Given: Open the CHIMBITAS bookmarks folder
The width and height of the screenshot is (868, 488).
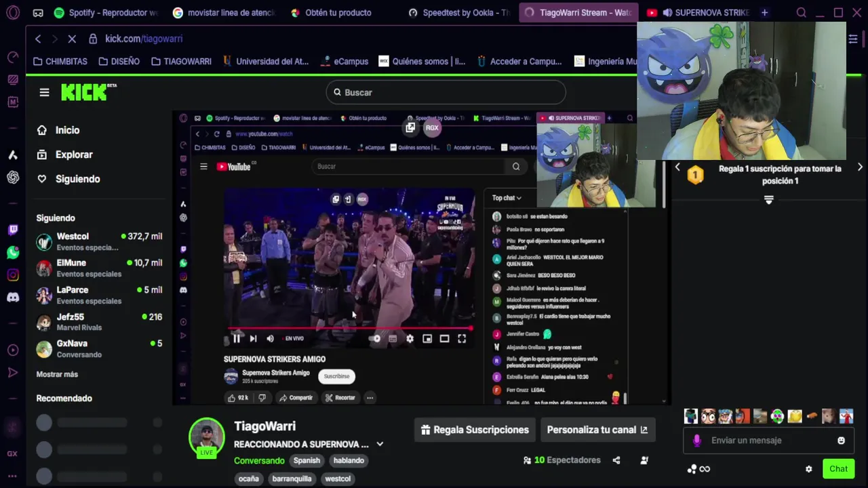Looking at the screenshot, I should coord(60,61).
